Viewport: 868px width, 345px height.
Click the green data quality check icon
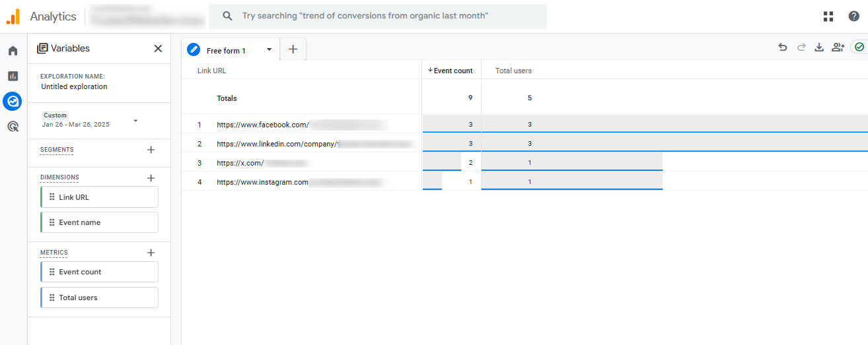[859, 47]
